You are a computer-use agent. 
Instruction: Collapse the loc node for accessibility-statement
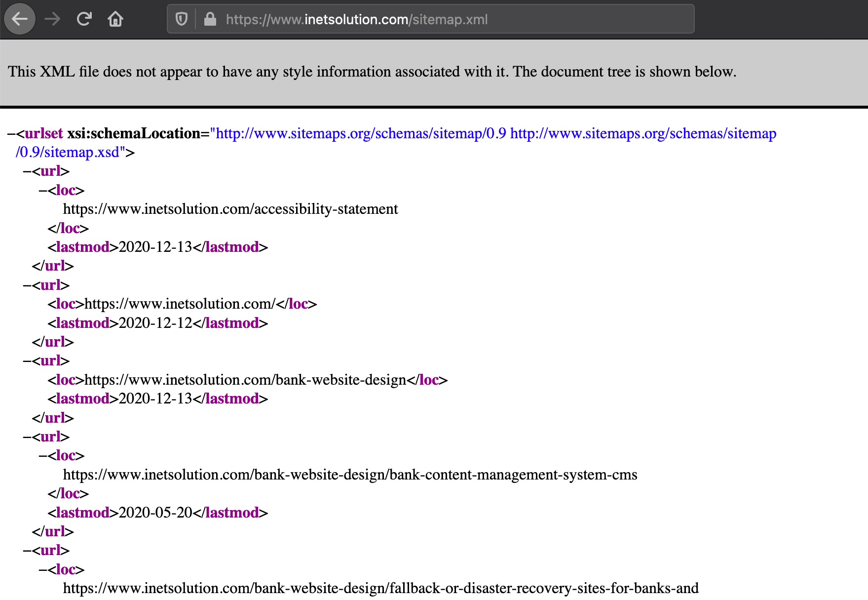(x=43, y=191)
